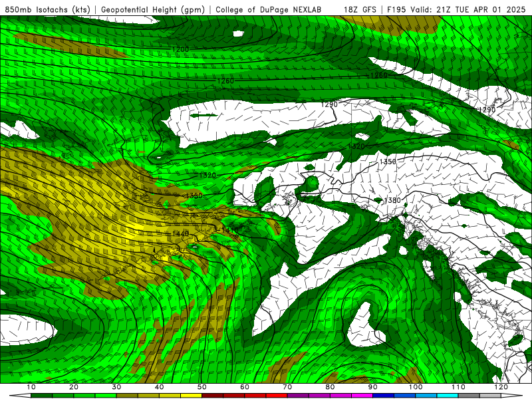Screen dimensions: 532x399
Task: Click the '18Z GFS' model run label
Action: pos(360,9)
